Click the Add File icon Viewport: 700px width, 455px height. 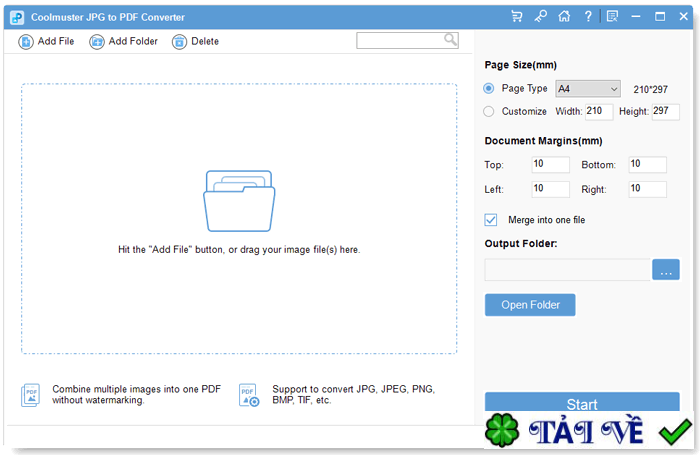pyautogui.click(x=26, y=42)
